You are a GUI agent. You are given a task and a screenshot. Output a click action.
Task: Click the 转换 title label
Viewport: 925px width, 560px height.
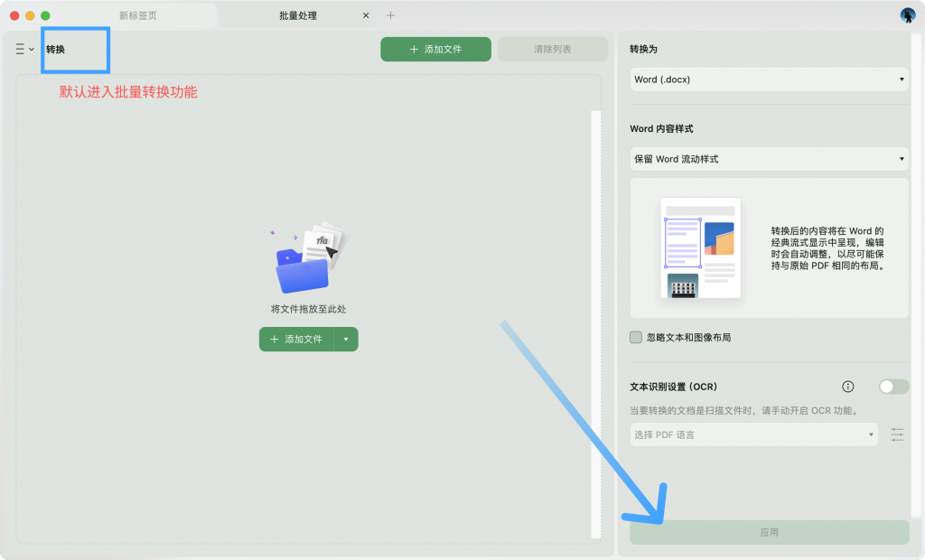(55, 50)
